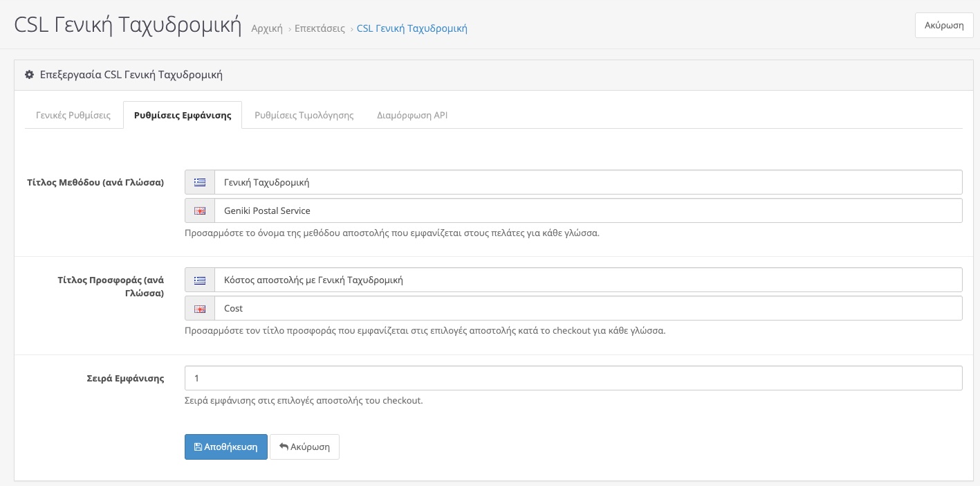The width and height of the screenshot is (980, 486).
Task: Click English flag beside Geniki Postal Service
Action: [x=200, y=210]
